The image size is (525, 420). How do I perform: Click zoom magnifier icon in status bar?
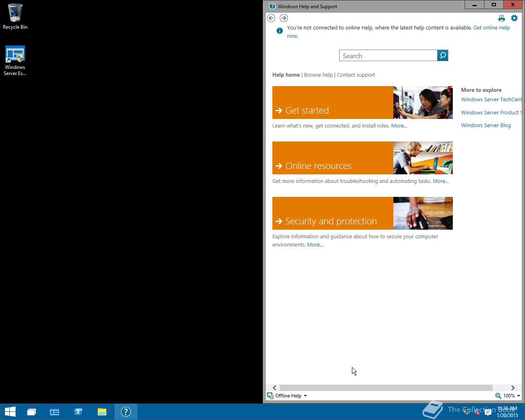coord(498,396)
